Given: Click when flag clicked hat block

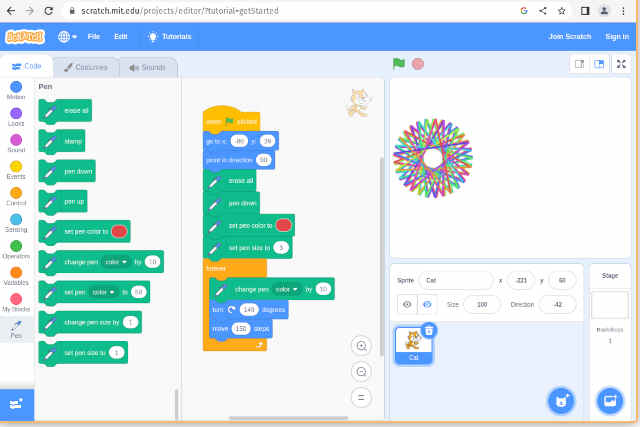Looking at the screenshot, I should tap(231, 120).
